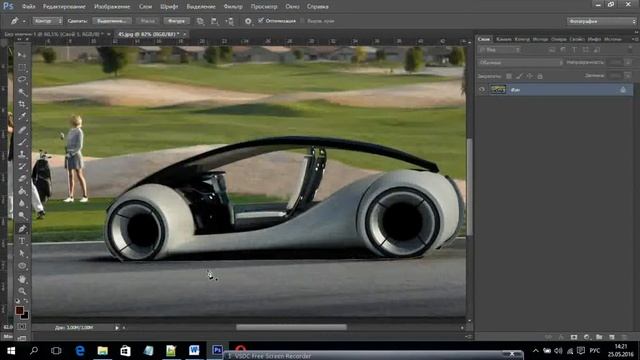Create new layer icon
640x360 pixels.
(x=611, y=337)
